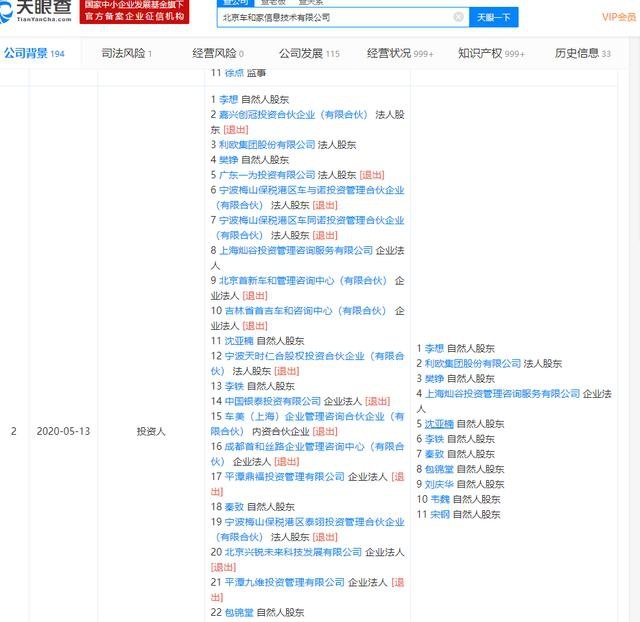Screen dimensions: 640x622
Task: Open the VIP会员 link
Action: click(x=619, y=17)
